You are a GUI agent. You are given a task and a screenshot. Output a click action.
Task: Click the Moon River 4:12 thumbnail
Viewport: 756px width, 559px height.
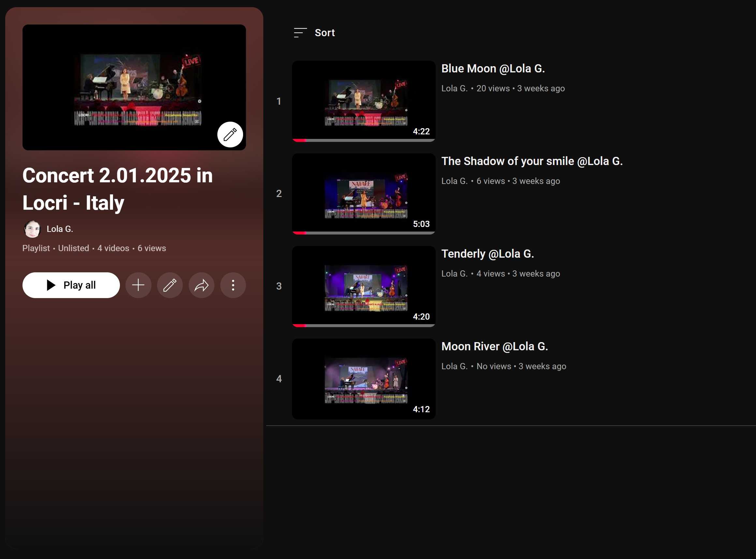[x=363, y=379]
